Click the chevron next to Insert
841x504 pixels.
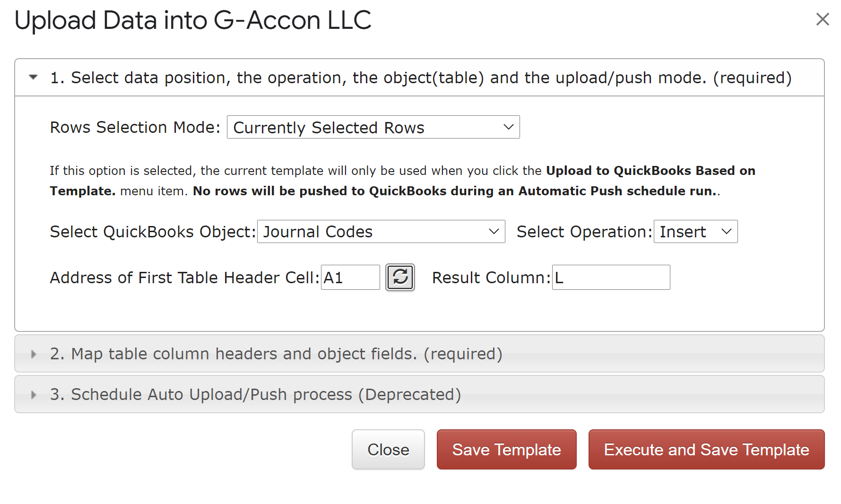(x=726, y=232)
